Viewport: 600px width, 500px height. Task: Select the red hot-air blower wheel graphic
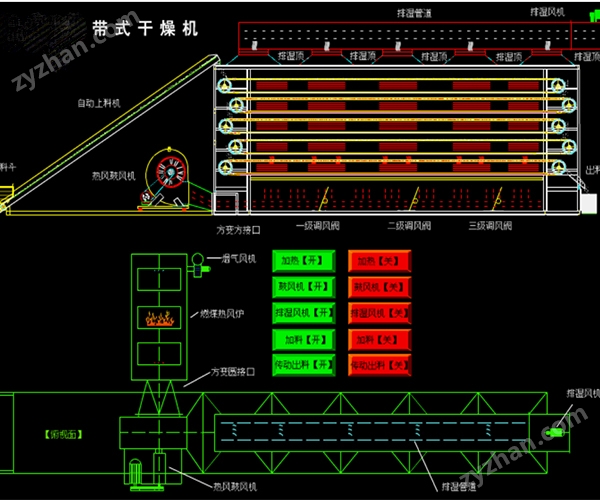[x=171, y=172]
